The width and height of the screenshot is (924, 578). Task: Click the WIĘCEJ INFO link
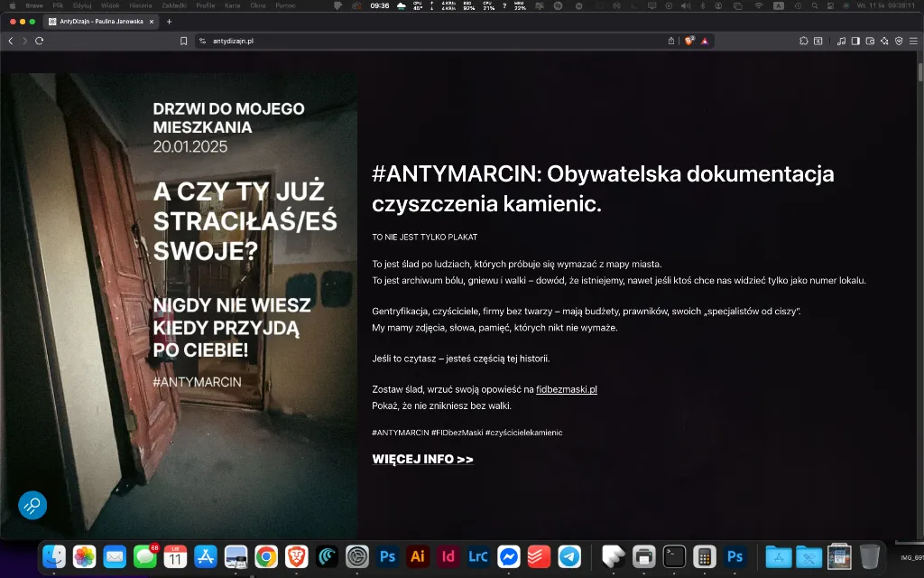(x=423, y=459)
